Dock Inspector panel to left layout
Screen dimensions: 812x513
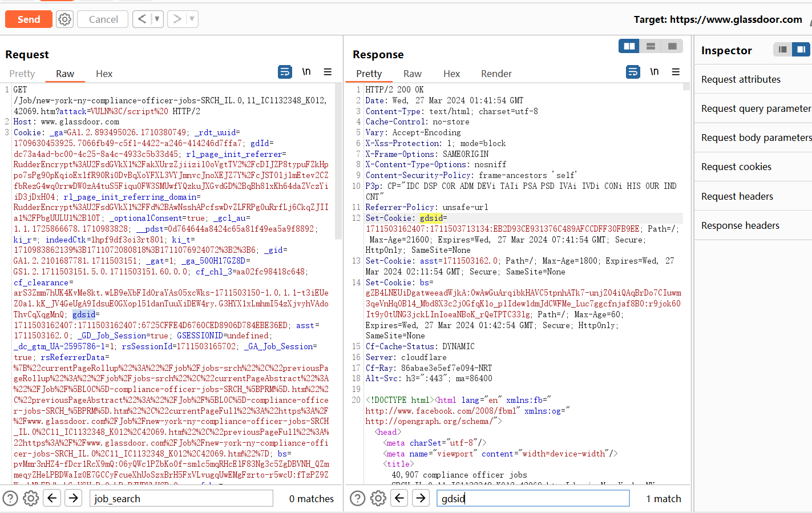[783, 50]
